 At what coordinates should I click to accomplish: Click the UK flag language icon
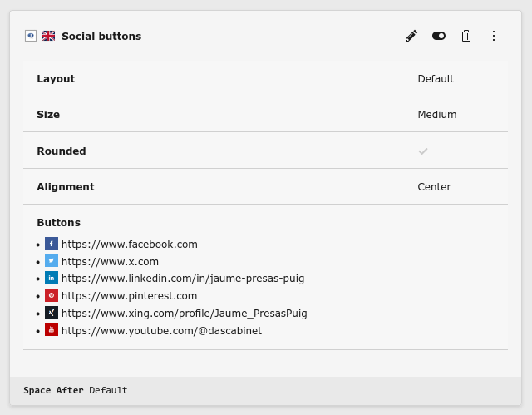tap(48, 36)
